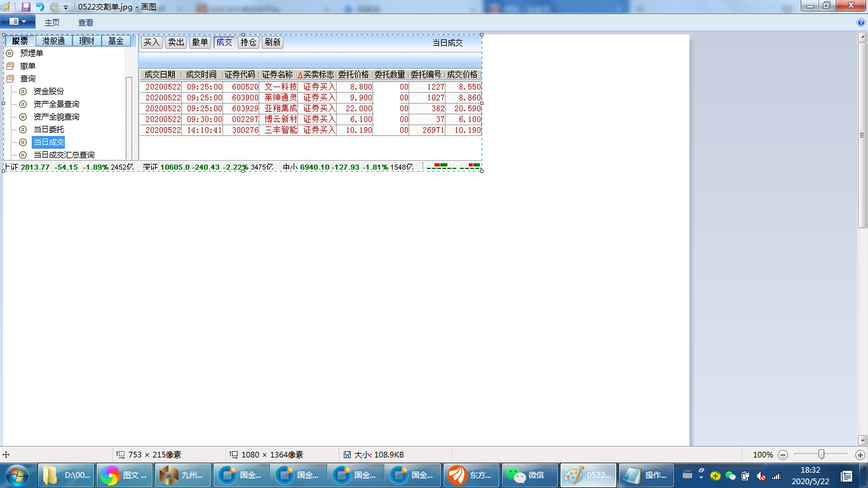Click the zoom in plus button

point(860,455)
